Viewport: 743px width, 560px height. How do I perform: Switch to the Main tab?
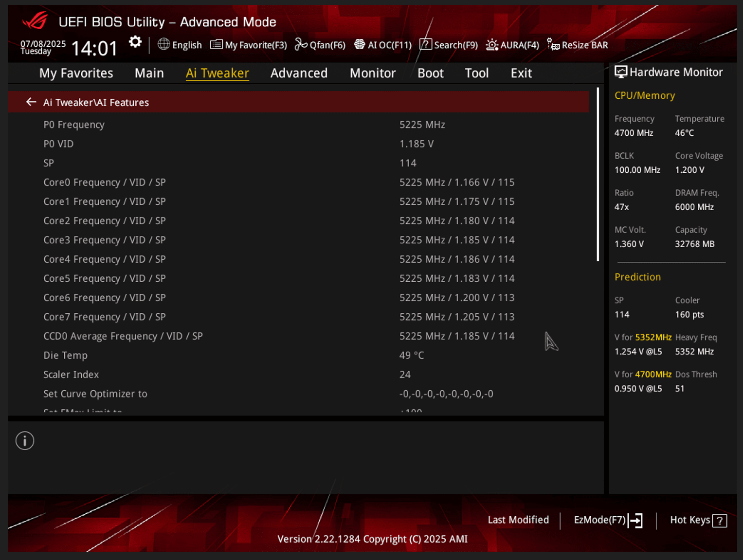pos(149,73)
